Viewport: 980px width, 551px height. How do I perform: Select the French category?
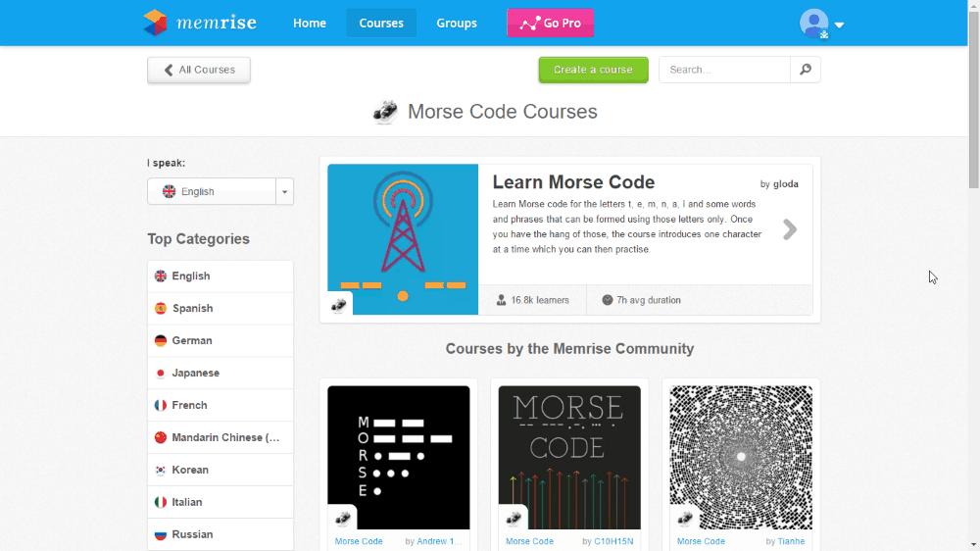(x=220, y=405)
